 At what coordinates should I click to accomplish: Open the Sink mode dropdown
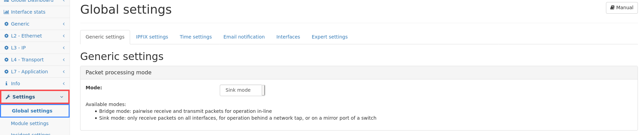pos(242,90)
